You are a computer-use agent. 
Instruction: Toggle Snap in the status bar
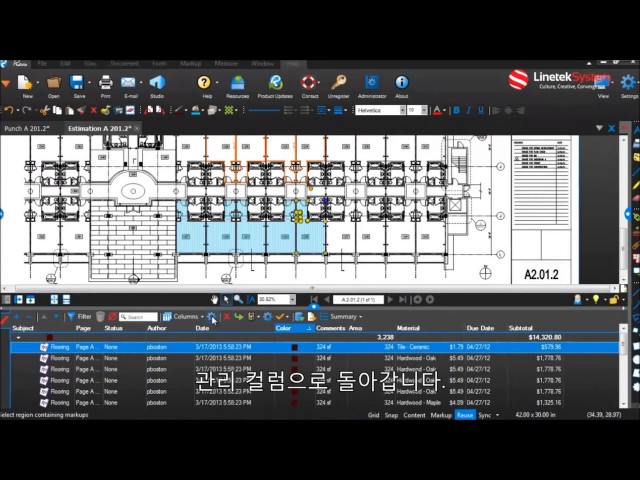[x=391, y=415]
